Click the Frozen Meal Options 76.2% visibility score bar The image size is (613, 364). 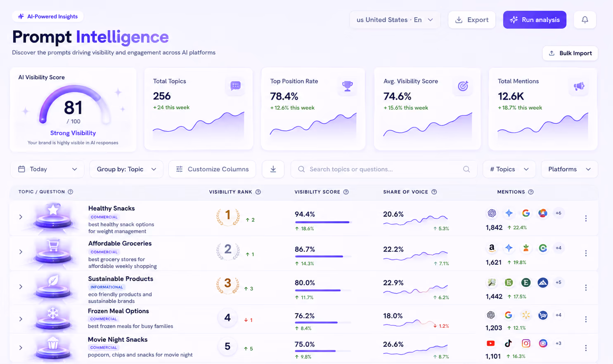click(323, 322)
